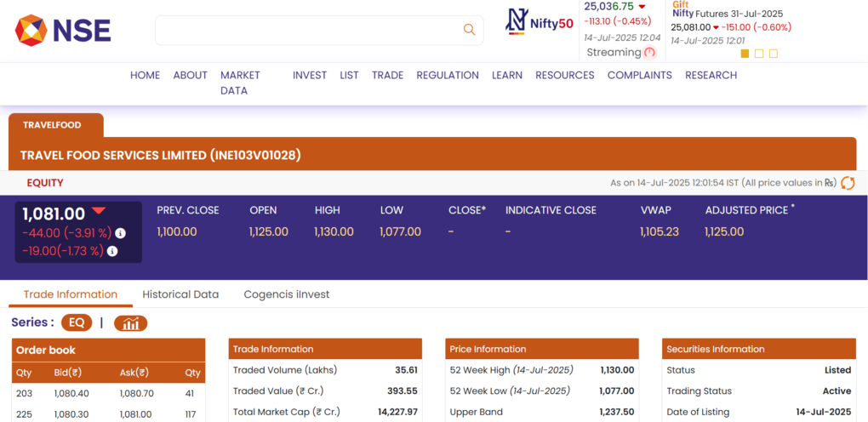The width and height of the screenshot is (868, 422).
Task: Click the refresh icon beside price timestamp
Action: 848,183
